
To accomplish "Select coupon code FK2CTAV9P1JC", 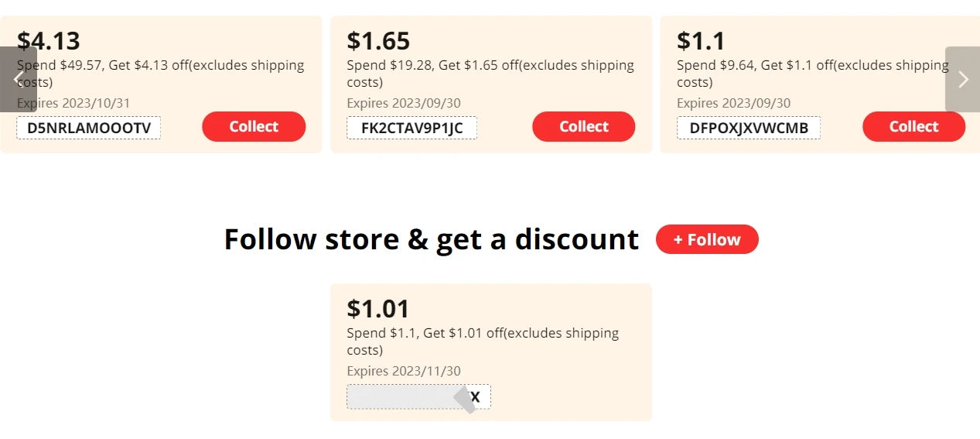I will click(x=411, y=128).
